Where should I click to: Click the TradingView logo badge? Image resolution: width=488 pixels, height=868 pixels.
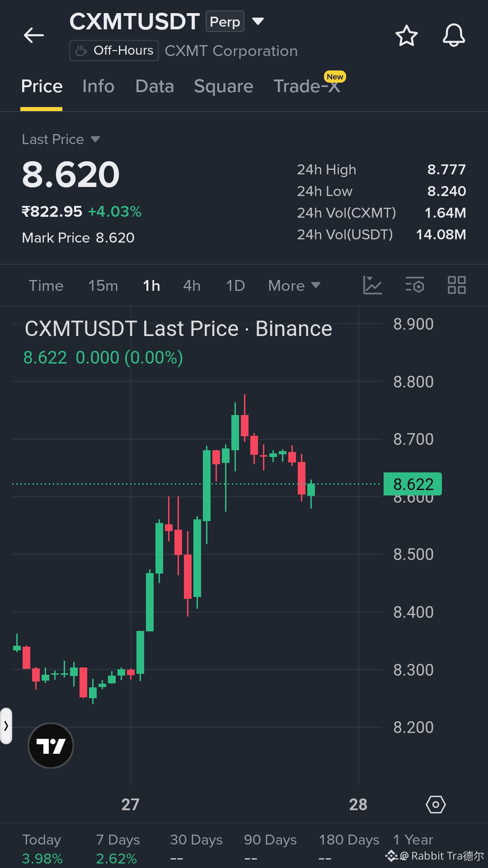pyautogui.click(x=51, y=746)
